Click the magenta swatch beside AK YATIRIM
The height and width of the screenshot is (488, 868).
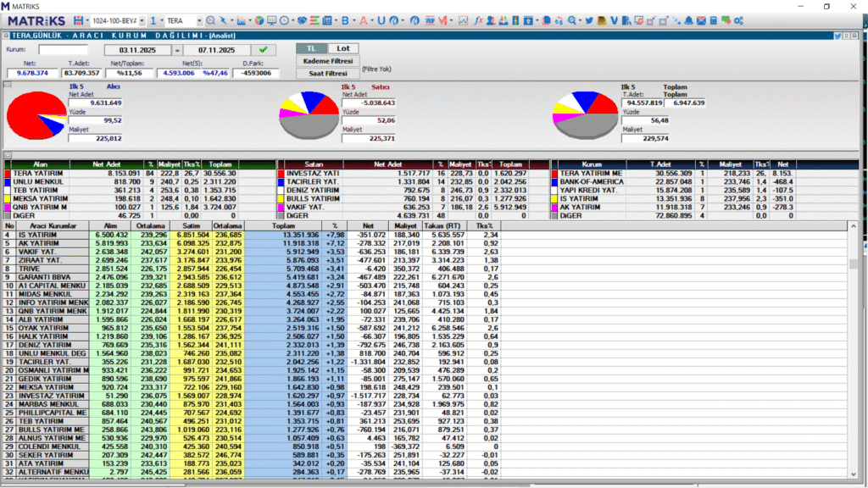554,207
